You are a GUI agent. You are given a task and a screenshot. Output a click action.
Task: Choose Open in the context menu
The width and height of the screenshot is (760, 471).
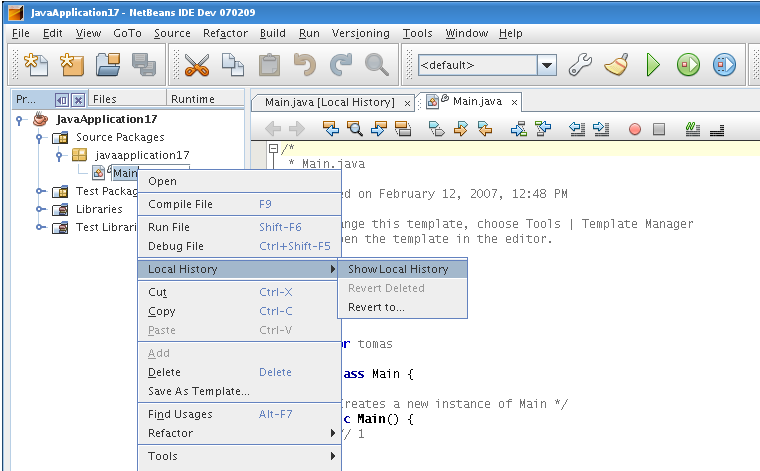click(239, 181)
